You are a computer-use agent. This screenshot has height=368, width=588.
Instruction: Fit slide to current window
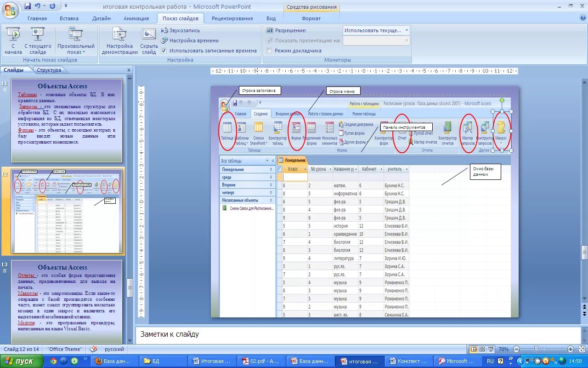pyautogui.click(x=581, y=349)
